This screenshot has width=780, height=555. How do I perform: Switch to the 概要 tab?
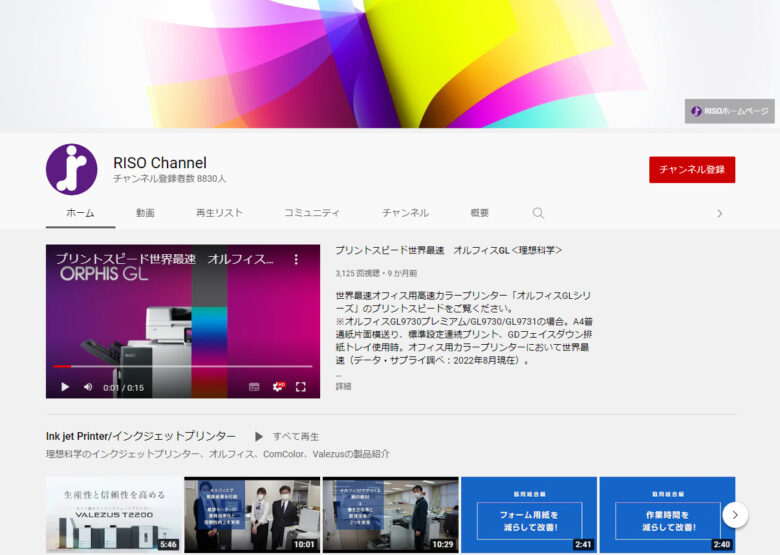(480, 213)
